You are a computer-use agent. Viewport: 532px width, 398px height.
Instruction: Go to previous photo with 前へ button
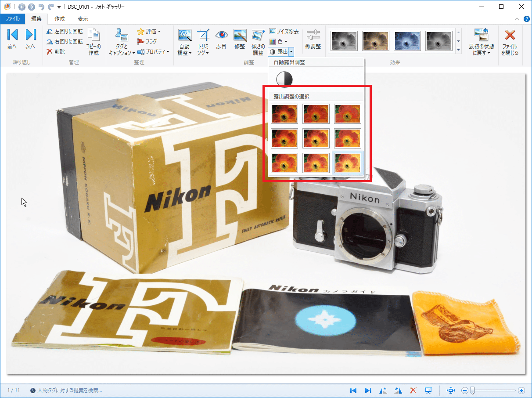point(12,39)
